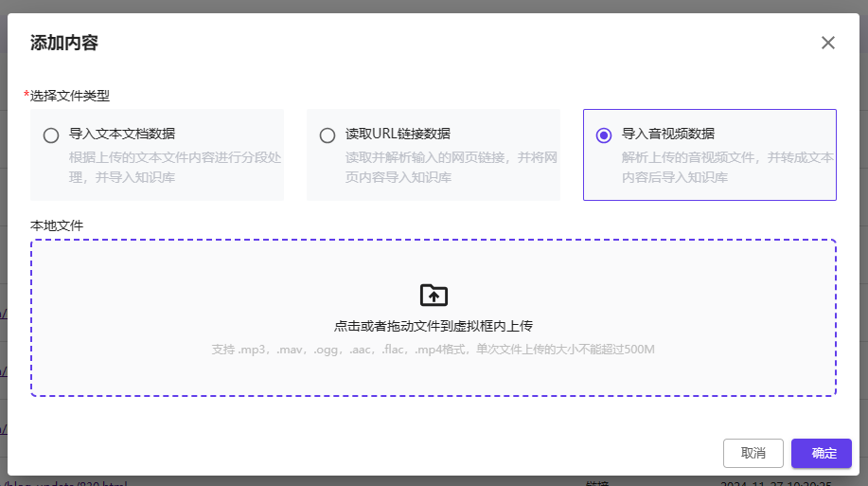This screenshot has width=868, height=486.
Task: Click the red required asterisk before 选择文件类型
Action: (x=27, y=96)
